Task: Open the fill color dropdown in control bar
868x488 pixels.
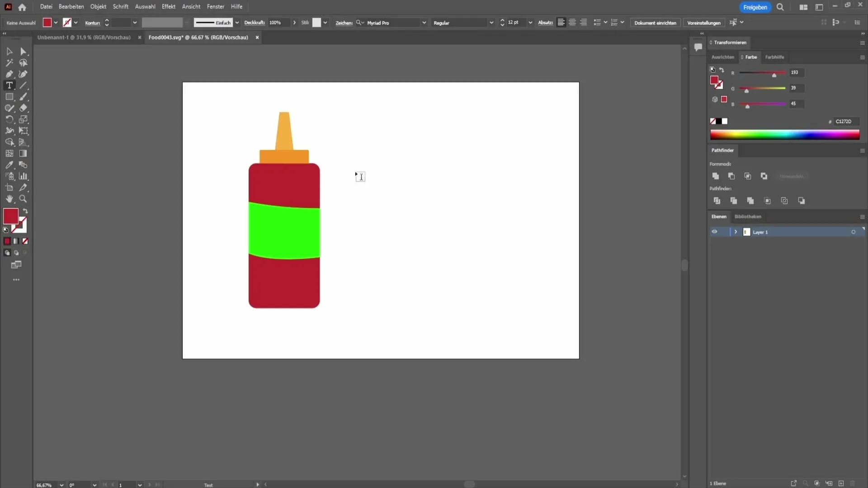Action: pyautogui.click(x=56, y=23)
